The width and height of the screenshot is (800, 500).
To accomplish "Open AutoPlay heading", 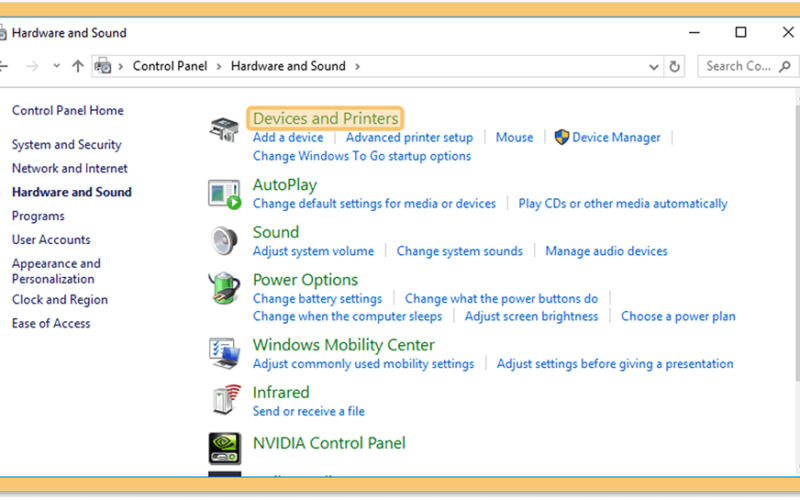I will [285, 185].
